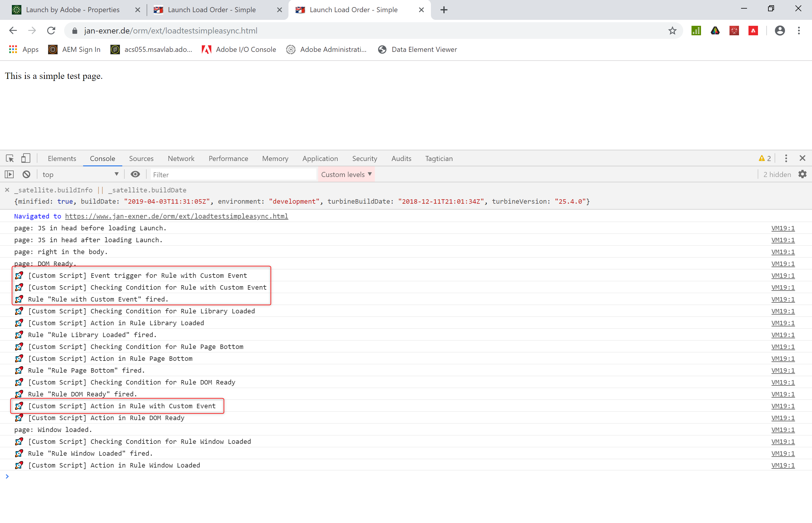Switch to the Tagtician tab

pyautogui.click(x=438, y=158)
